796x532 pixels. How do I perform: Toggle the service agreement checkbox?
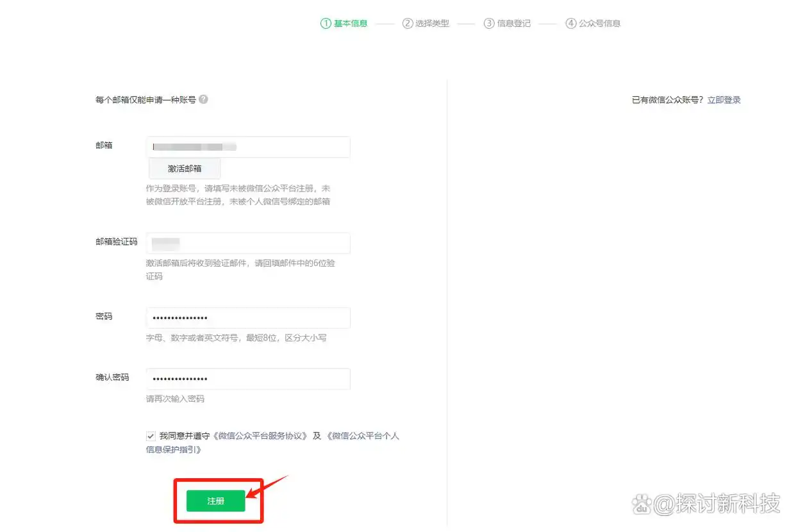point(151,436)
